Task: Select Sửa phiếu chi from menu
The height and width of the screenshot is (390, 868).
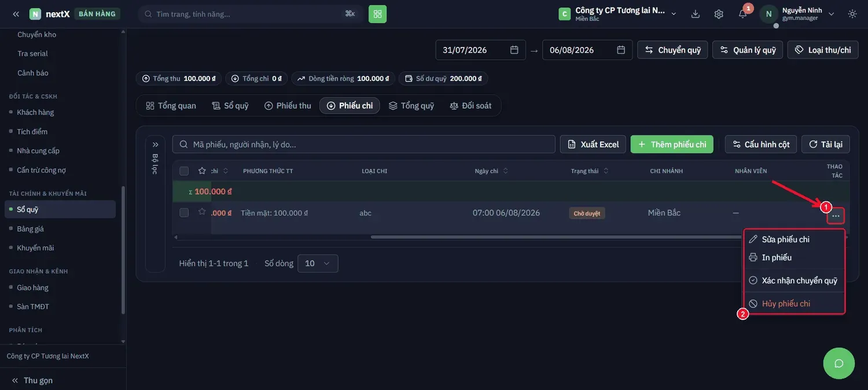Action: (794, 239)
